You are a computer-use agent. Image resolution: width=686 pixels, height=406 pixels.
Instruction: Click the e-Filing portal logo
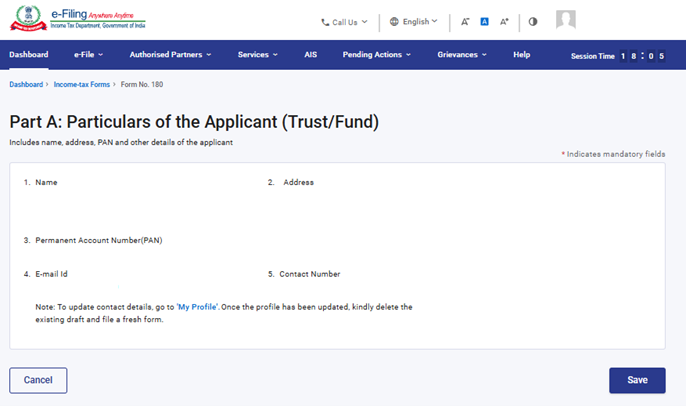tap(75, 20)
